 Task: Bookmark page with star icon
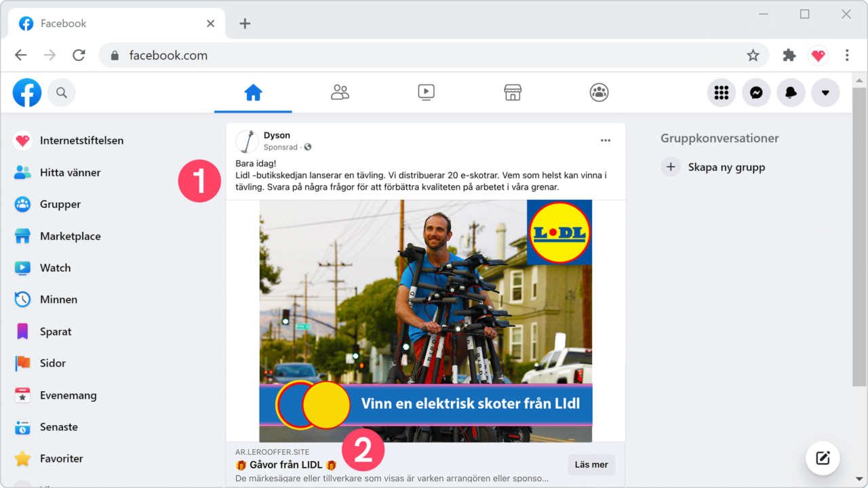[x=753, y=56]
